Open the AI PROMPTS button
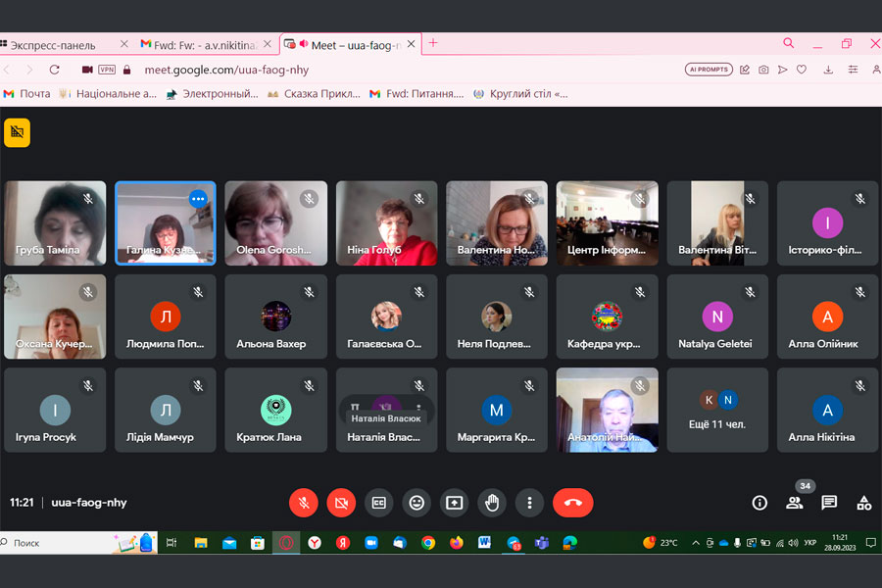 click(709, 70)
